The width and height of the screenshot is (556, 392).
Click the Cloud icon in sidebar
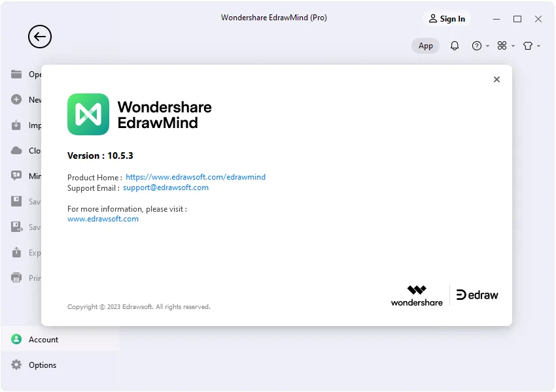pyautogui.click(x=16, y=150)
